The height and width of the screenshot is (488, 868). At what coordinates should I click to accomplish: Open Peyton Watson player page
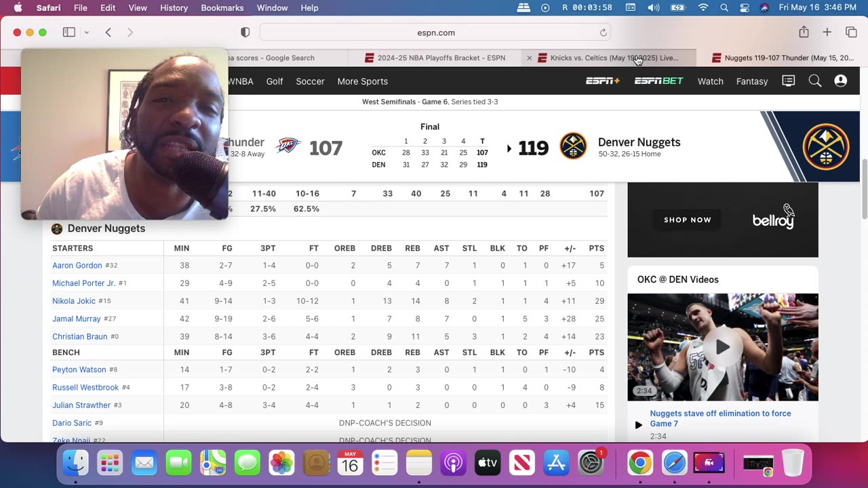79,369
